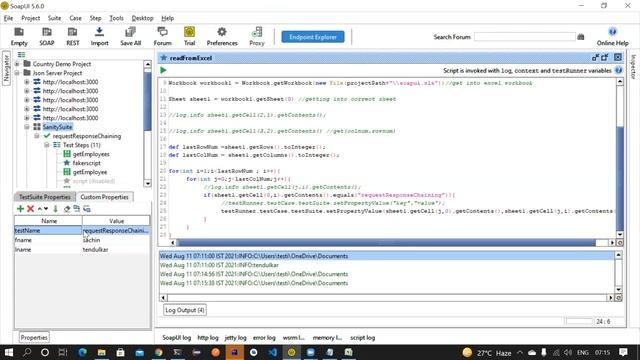Open the Case menu

point(75,18)
